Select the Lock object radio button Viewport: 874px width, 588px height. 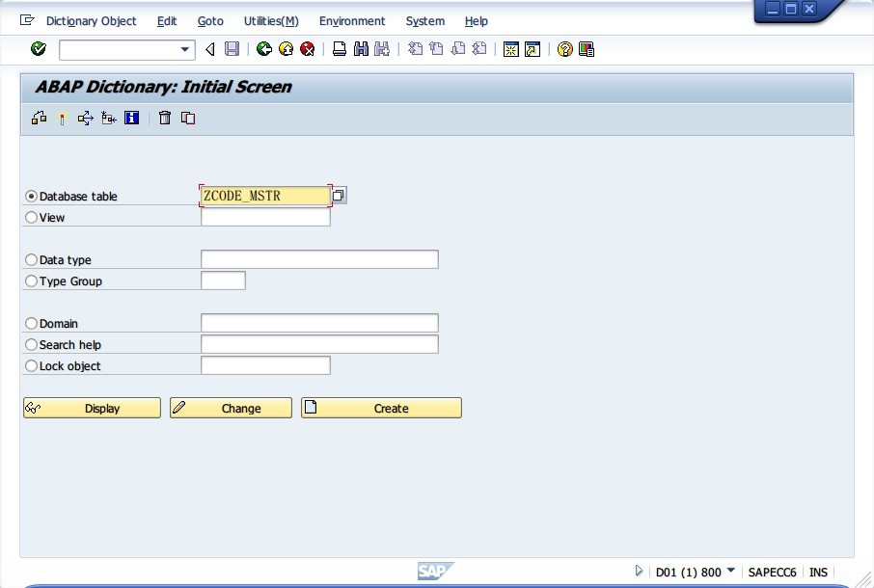[x=31, y=365]
